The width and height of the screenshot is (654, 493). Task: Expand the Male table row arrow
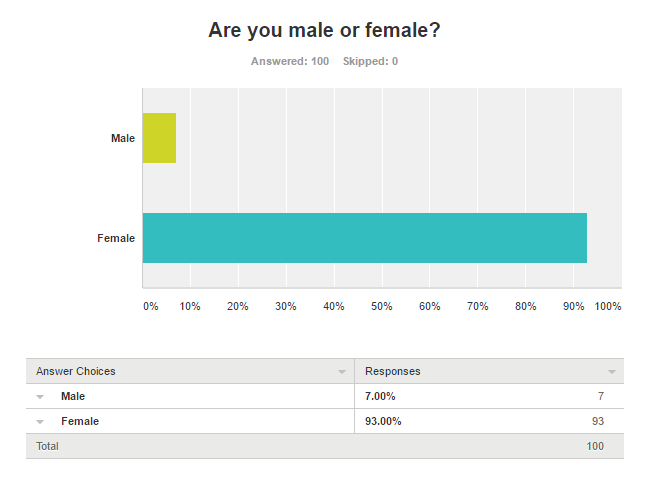[x=40, y=397]
